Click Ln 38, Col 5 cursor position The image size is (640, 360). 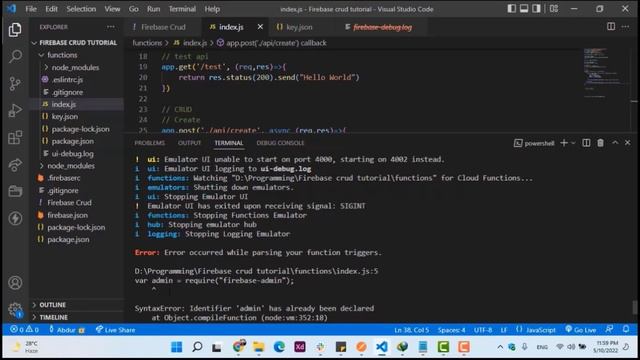tap(411, 329)
